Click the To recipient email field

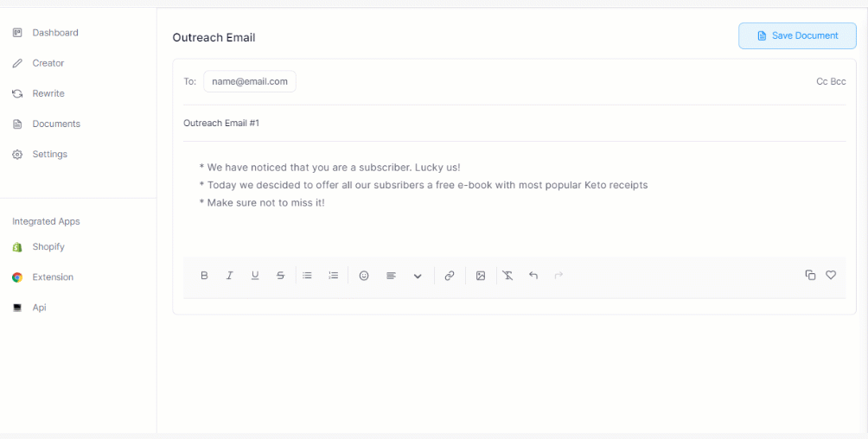250,81
